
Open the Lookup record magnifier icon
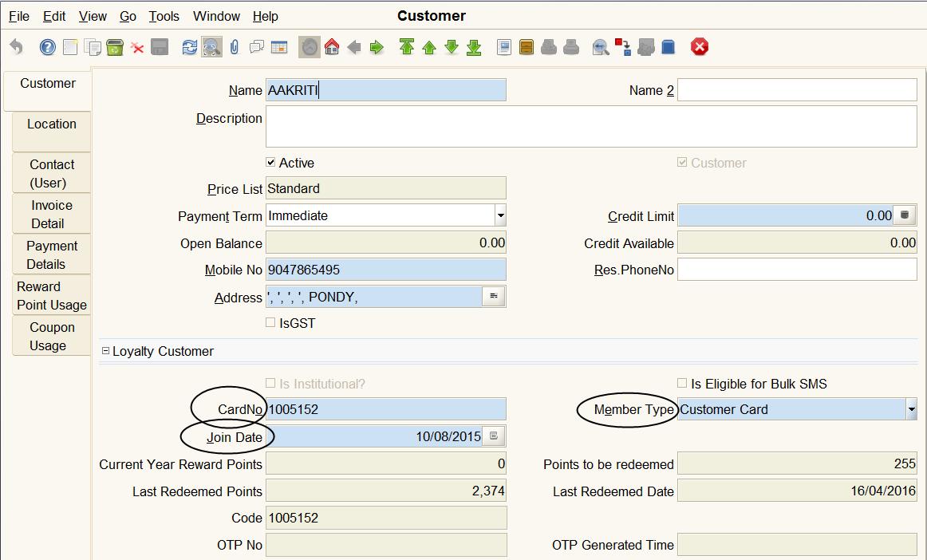point(211,47)
